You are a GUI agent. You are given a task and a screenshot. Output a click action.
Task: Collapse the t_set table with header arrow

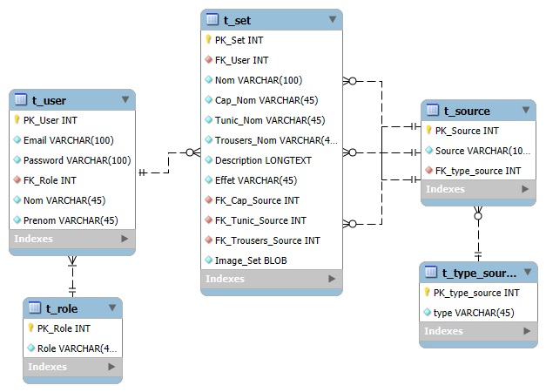333,19
